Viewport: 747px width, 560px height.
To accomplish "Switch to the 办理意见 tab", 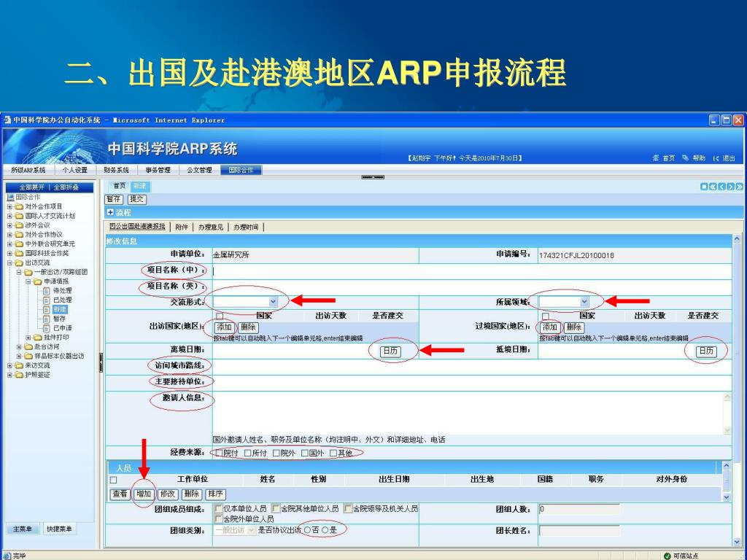I will coord(211,227).
